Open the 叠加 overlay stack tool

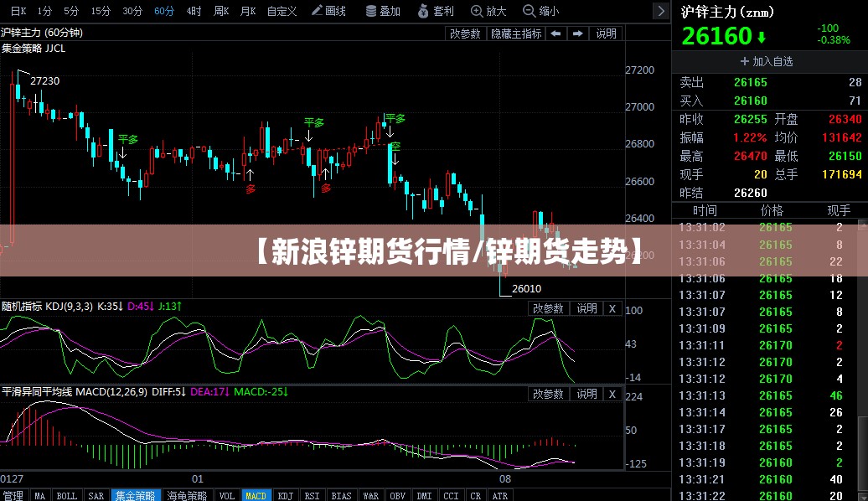383,11
